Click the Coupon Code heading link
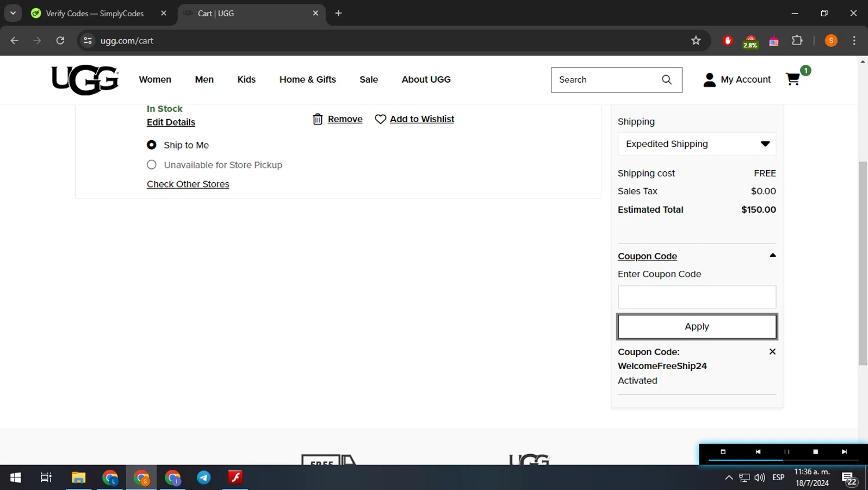 point(647,256)
